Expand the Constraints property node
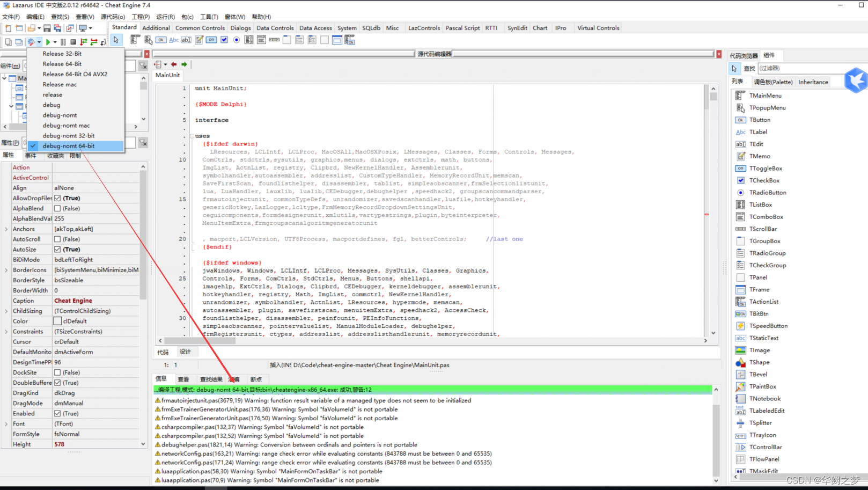 click(6, 332)
